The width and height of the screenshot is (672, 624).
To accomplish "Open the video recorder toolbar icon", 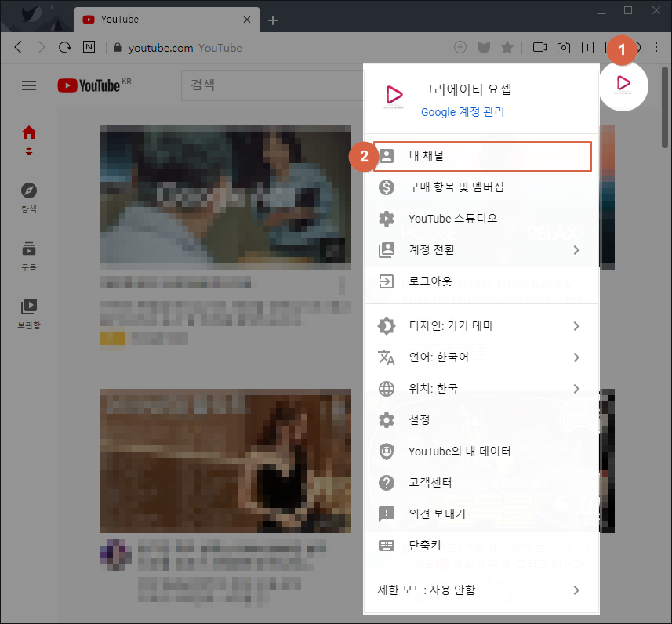I will [x=539, y=47].
